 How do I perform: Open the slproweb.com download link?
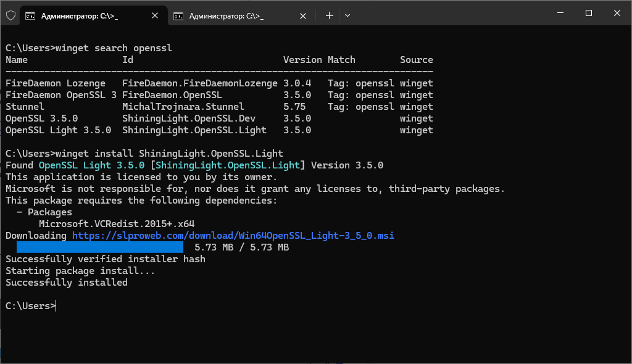[x=233, y=236]
